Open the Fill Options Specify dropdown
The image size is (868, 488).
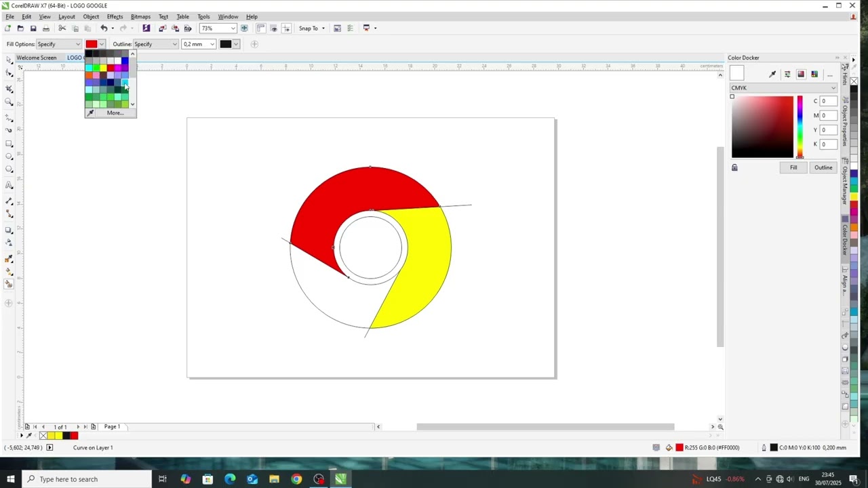point(78,44)
